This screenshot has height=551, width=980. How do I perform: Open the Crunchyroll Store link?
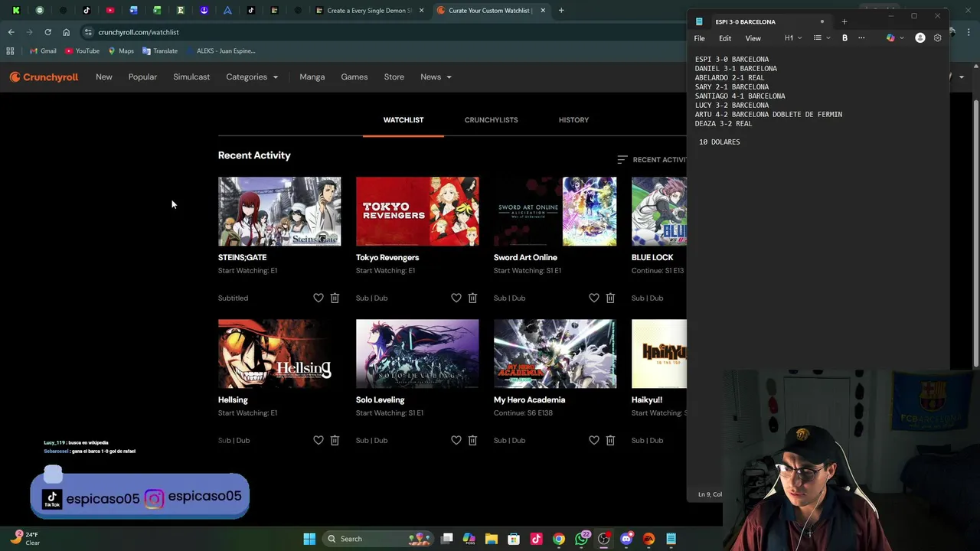pos(394,77)
